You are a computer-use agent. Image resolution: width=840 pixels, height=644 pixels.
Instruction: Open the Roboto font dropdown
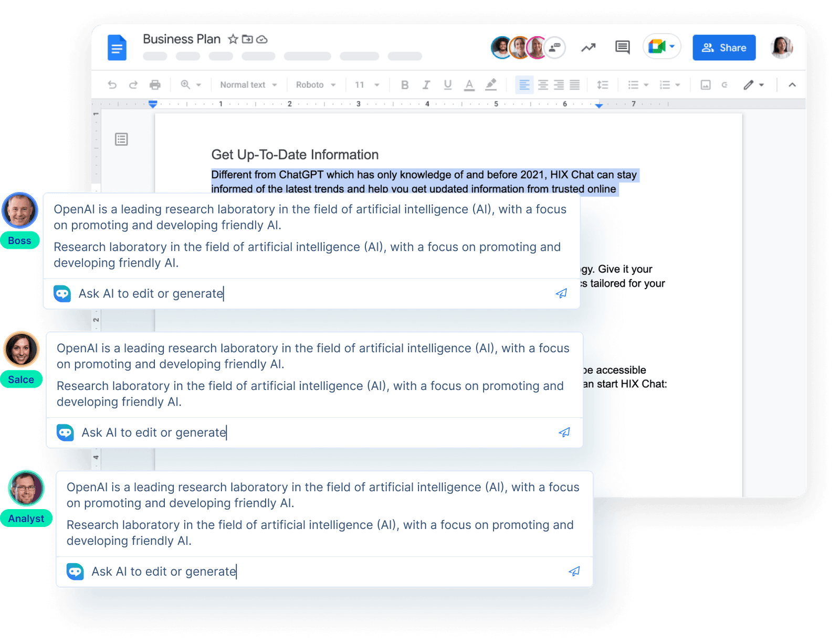tap(316, 85)
